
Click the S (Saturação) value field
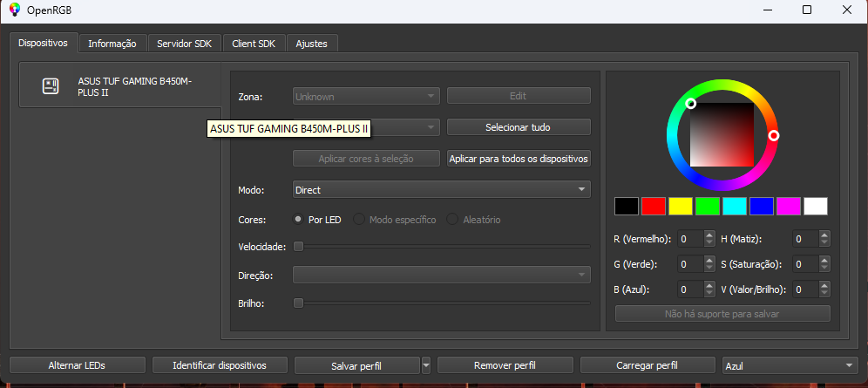pos(805,264)
